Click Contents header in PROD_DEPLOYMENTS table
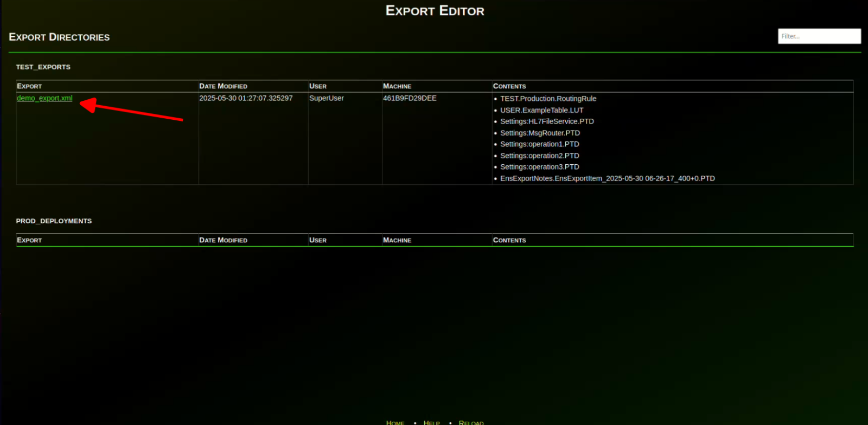 coord(509,240)
